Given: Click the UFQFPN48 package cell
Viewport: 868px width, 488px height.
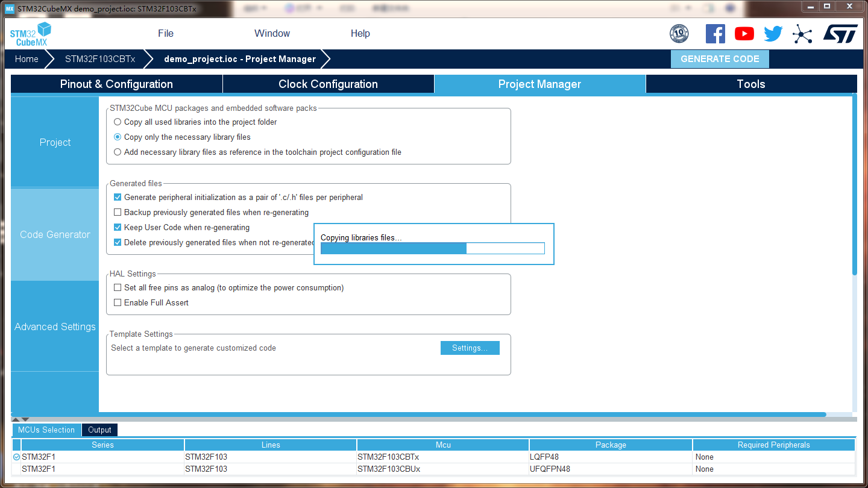Looking at the screenshot, I should point(611,469).
